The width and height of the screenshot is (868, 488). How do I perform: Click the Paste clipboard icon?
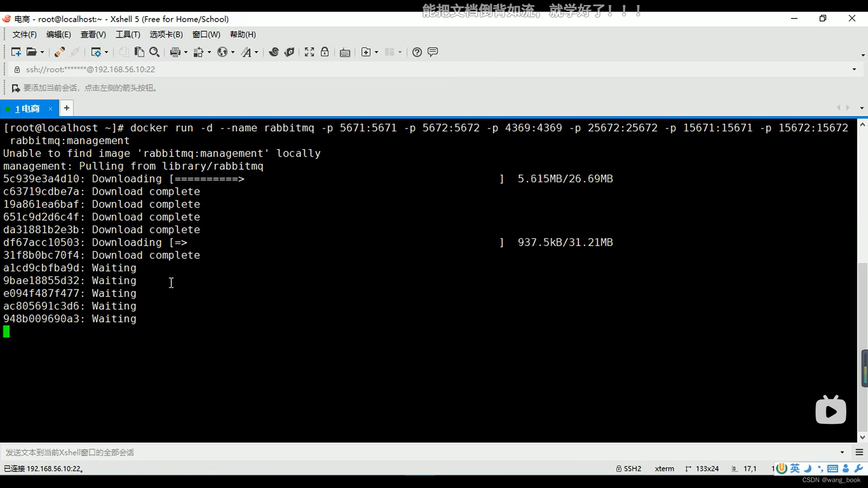(x=139, y=52)
